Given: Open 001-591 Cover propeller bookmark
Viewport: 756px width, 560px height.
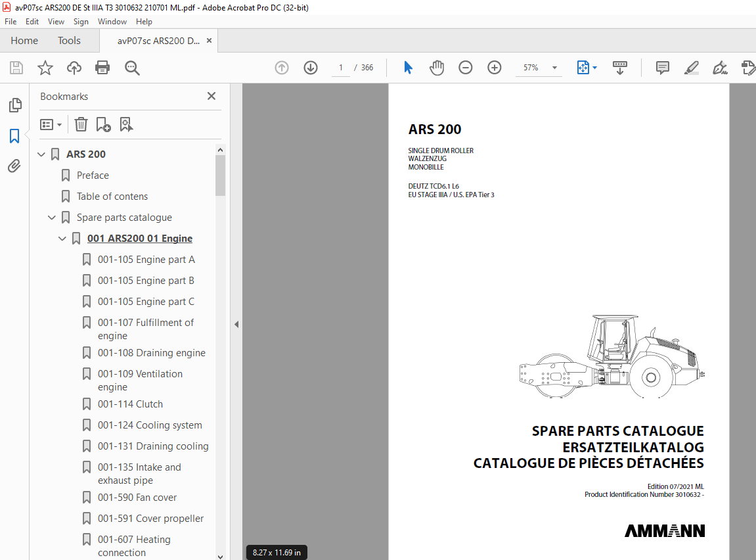Looking at the screenshot, I should 150,519.
